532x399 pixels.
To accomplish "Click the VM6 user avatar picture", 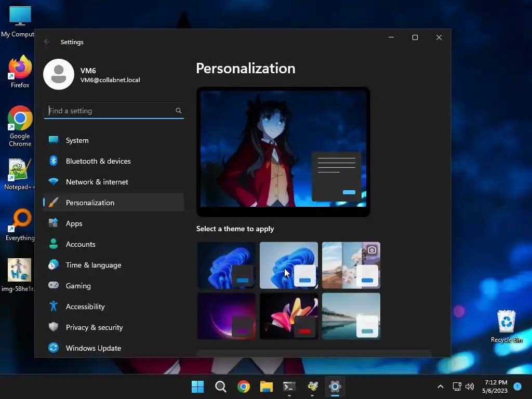I will click(59, 74).
